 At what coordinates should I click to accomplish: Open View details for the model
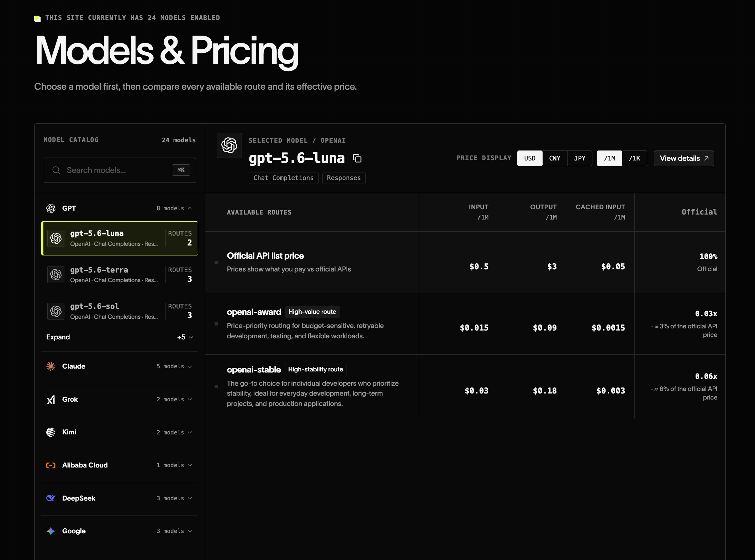tap(684, 158)
